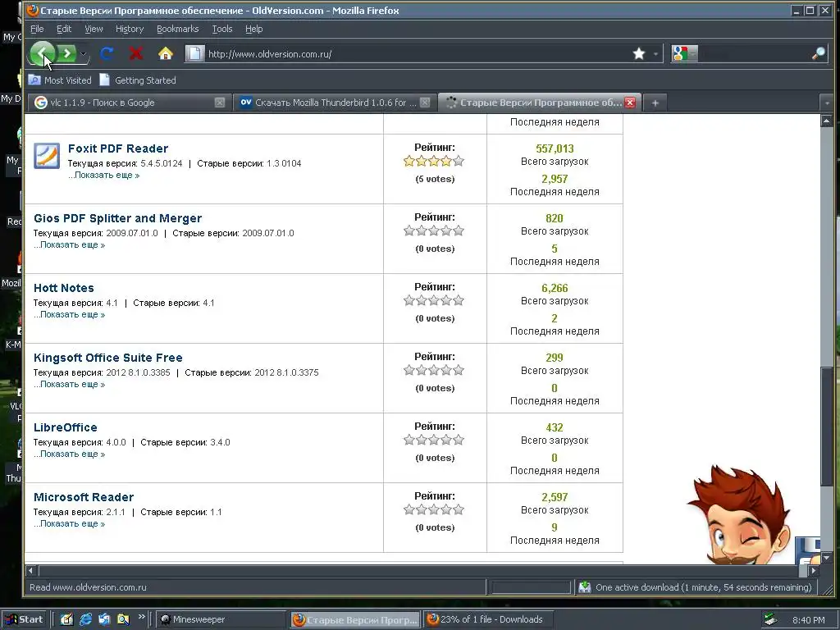Open the Windows Start button
The width and height of the screenshot is (840, 630).
(x=24, y=619)
